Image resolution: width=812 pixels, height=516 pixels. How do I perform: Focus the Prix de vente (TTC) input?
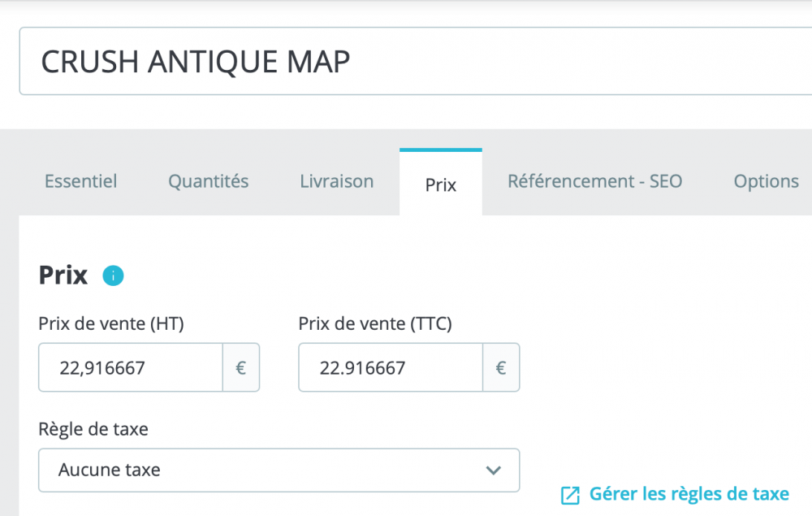pos(391,368)
